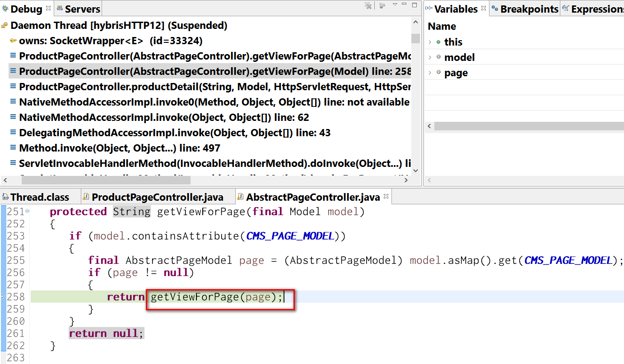Open the Breakpoints tab
This screenshot has width=624, height=364.
525,9
